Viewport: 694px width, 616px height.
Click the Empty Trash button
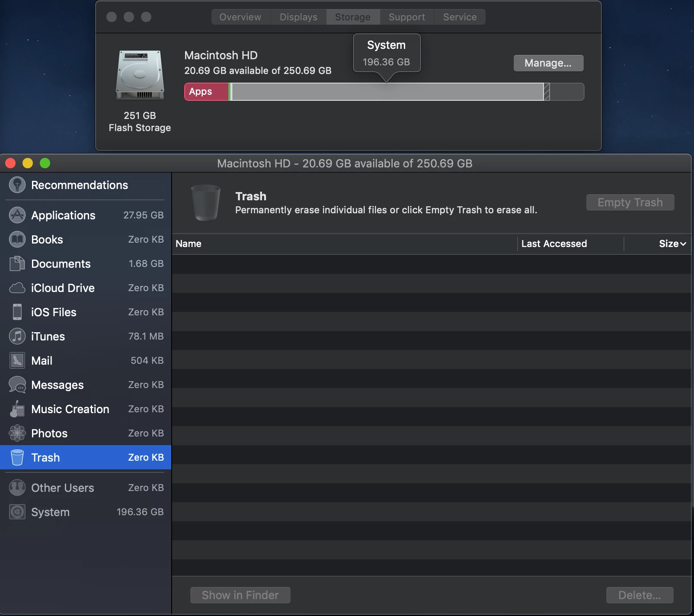coord(630,202)
